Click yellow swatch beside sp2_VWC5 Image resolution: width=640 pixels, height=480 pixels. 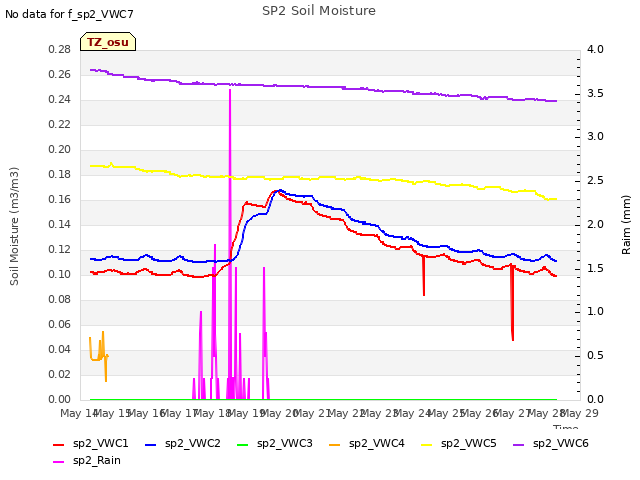(x=427, y=444)
